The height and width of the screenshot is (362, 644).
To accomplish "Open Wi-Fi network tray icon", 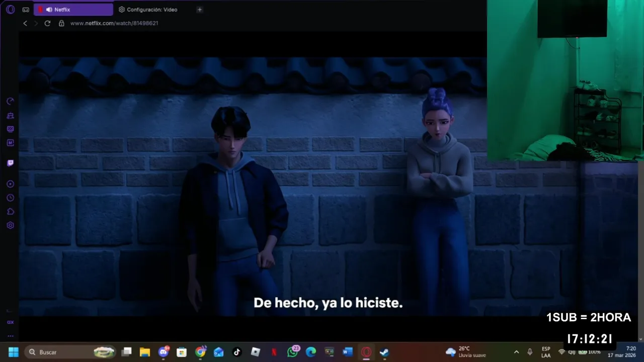I will (x=562, y=352).
